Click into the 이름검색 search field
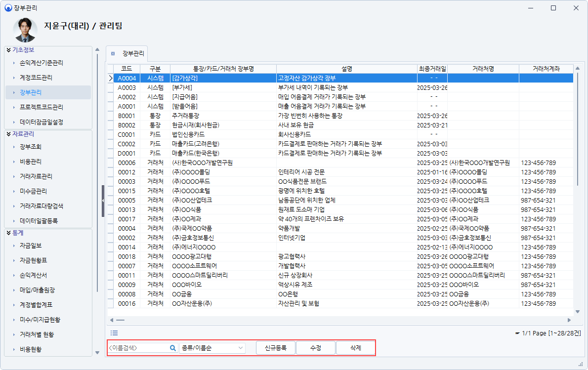Image resolution: width=588 pixels, height=370 pixels. tap(137, 348)
